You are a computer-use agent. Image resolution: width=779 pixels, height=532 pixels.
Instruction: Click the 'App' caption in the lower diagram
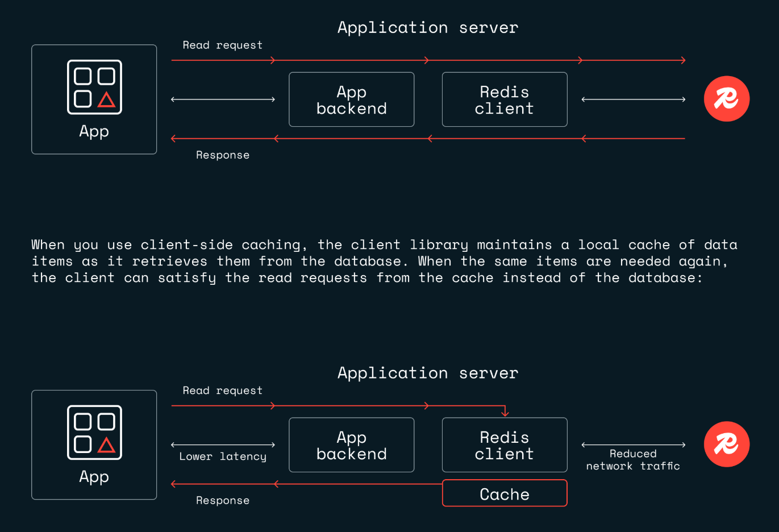tap(94, 477)
